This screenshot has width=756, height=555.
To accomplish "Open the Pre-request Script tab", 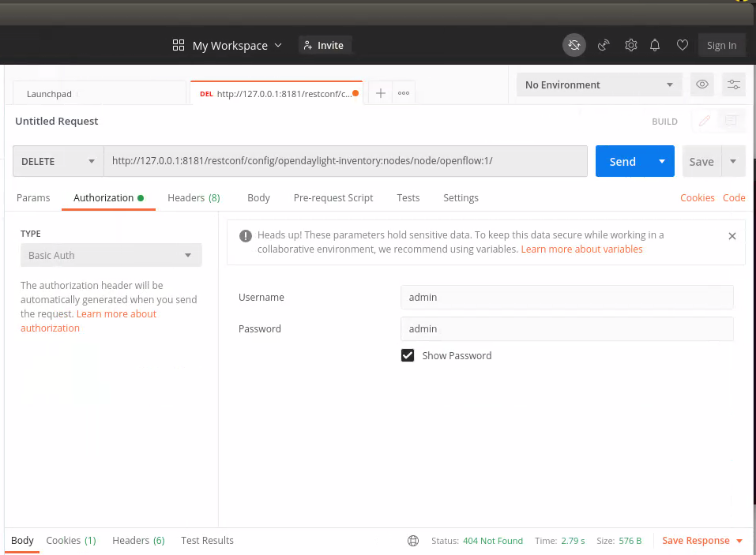I will pos(333,197).
